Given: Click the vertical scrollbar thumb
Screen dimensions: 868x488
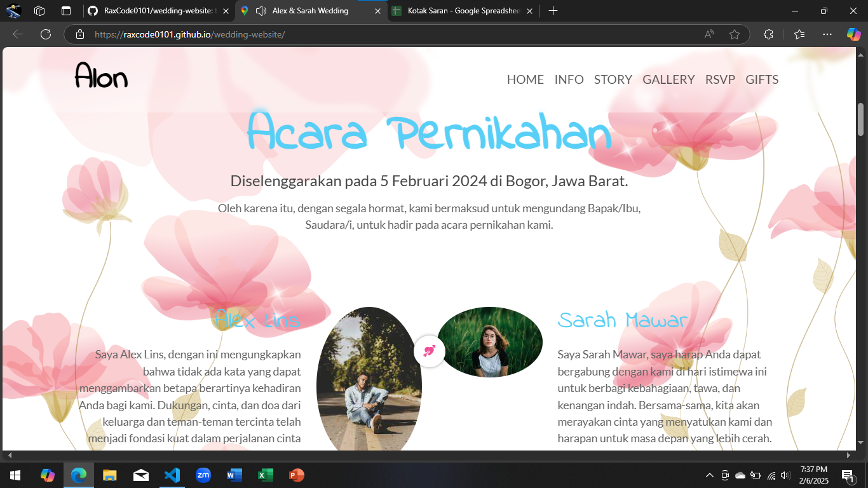Looking at the screenshot, I should coord(861,119).
